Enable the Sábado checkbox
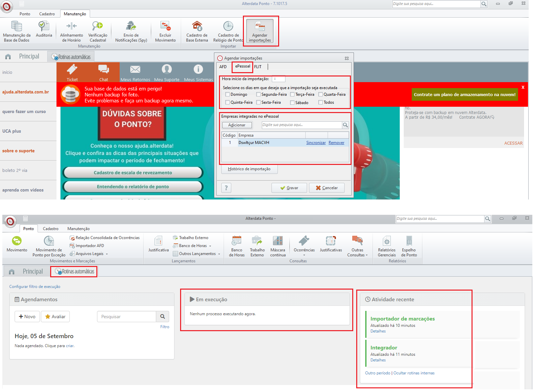This screenshot has width=534, height=392. [292, 103]
